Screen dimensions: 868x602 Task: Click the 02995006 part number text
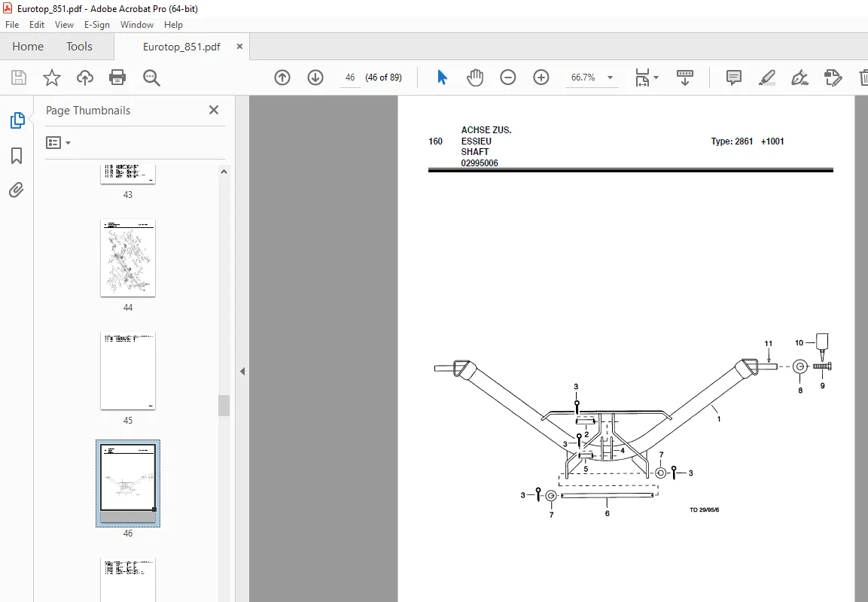(480, 163)
